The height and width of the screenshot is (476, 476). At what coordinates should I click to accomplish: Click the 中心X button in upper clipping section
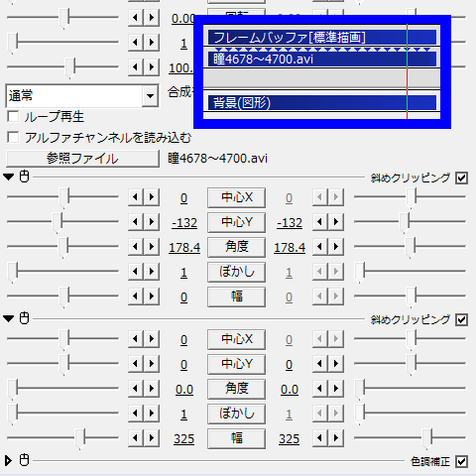(236, 197)
